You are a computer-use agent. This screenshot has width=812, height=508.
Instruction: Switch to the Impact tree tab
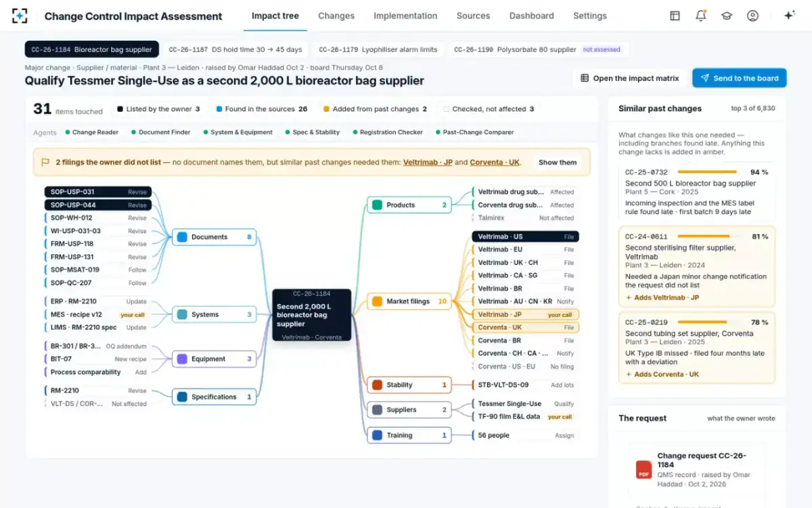[275, 16]
